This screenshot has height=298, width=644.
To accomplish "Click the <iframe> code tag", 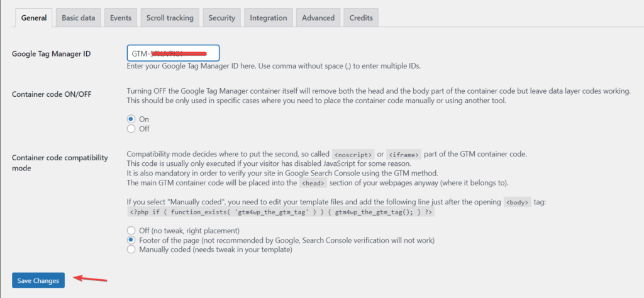I will point(404,155).
